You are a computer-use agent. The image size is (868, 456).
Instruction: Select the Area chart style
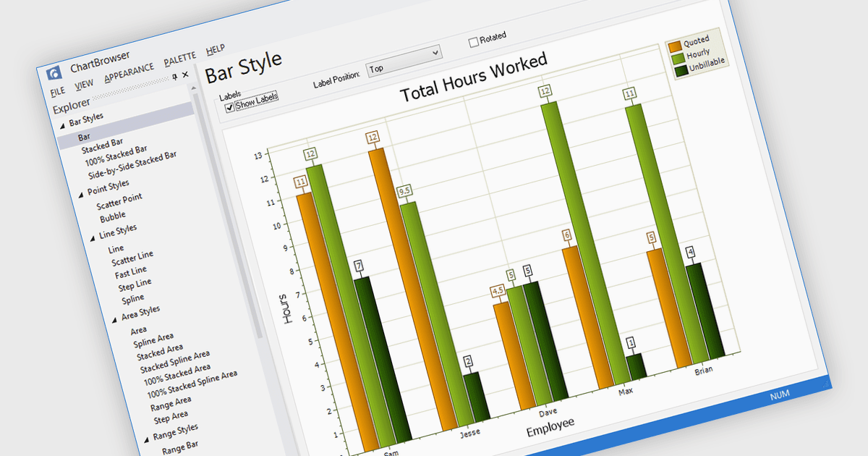(138, 330)
